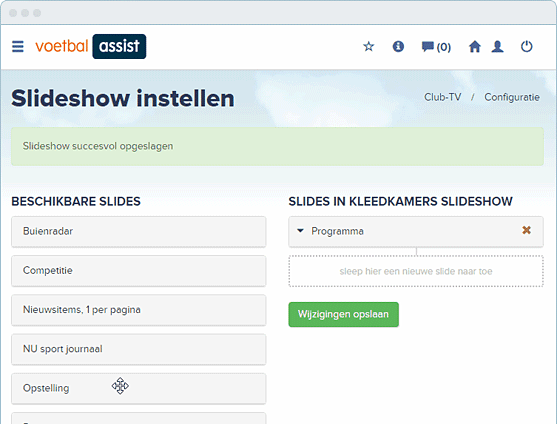Image resolution: width=557 pixels, height=424 pixels.
Task: Open the Configuratie breadcrumb link
Action: (x=512, y=97)
